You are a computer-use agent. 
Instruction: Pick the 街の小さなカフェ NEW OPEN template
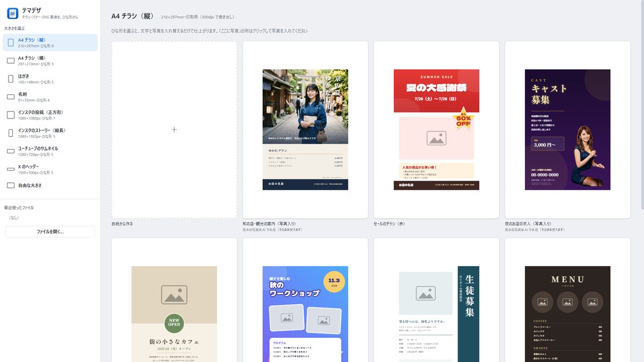tap(174, 300)
